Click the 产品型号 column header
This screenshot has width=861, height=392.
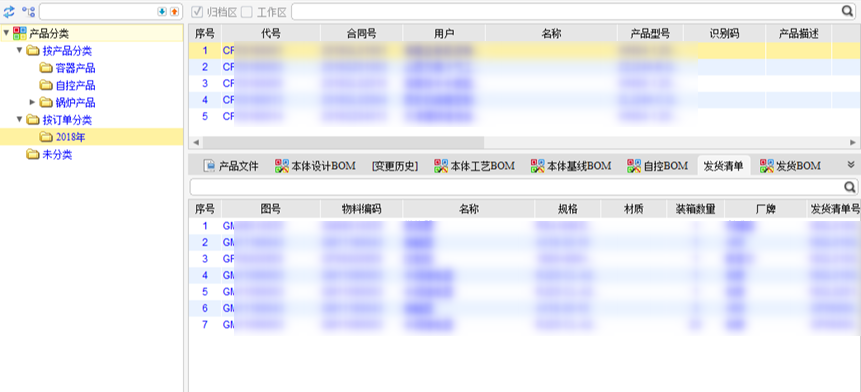[x=650, y=33]
